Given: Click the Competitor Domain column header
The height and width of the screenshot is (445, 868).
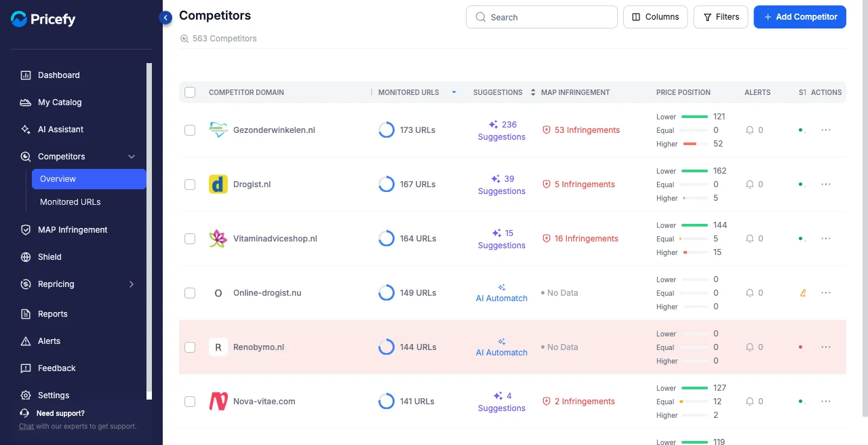Looking at the screenshot, I should click(246, 92).
